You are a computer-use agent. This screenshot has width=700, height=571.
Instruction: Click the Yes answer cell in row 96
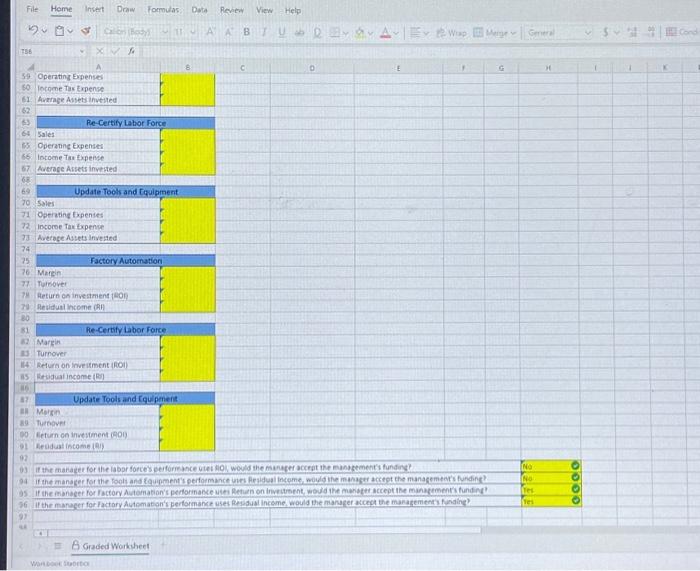[x=551, y=501]
